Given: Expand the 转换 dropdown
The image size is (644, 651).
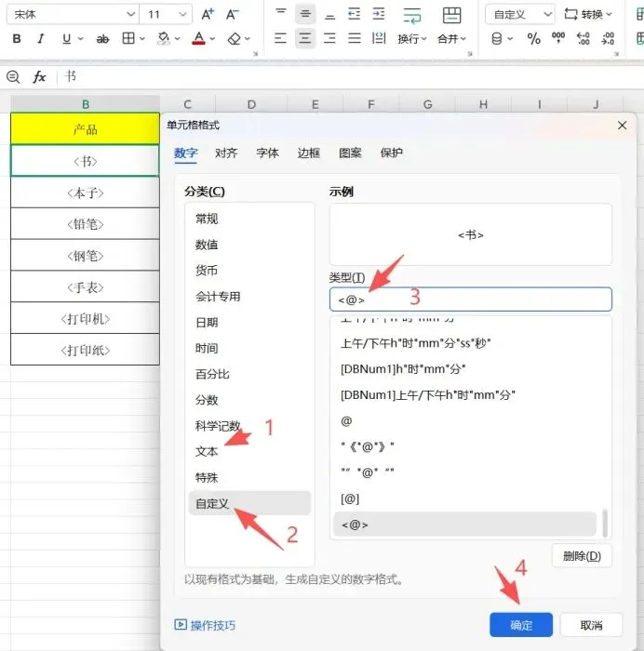Looking at the screenshot, I should (x=609, y=15).
